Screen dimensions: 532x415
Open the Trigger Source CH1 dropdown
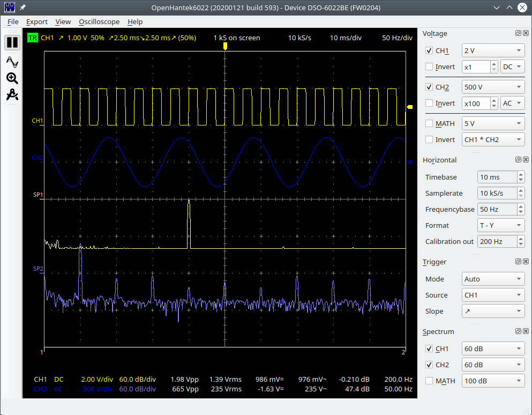[x=493, y=295]
